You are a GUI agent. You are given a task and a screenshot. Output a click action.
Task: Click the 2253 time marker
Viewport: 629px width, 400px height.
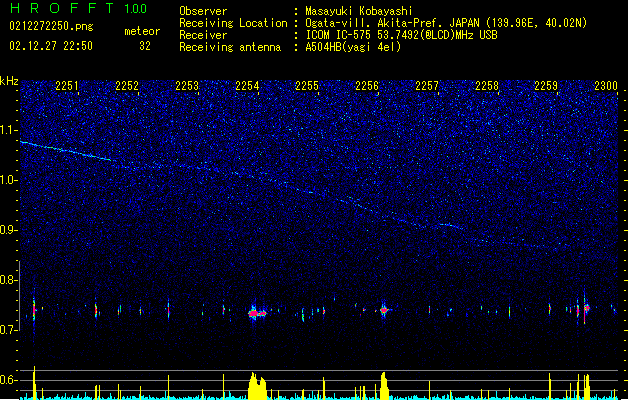click(187, 86)
